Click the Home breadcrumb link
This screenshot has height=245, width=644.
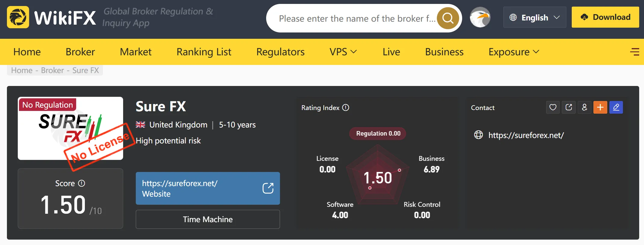(x=22, y=70)
